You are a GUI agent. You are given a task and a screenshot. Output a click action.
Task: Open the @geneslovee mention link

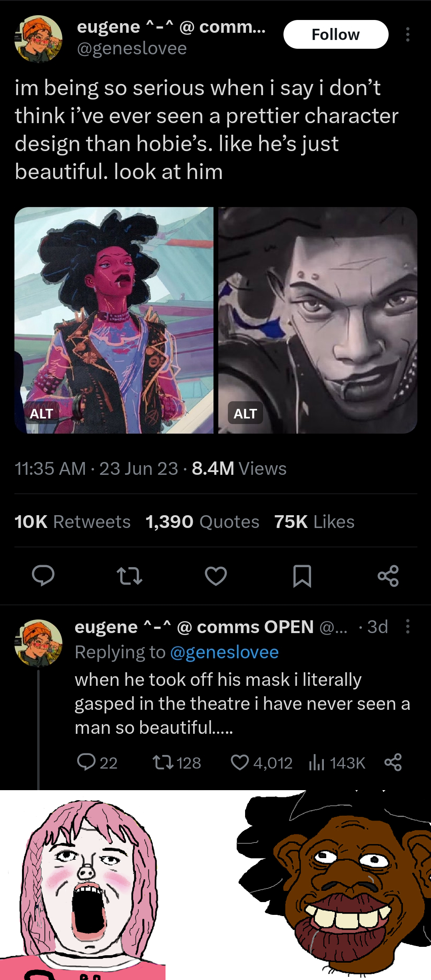tap(224, 652)
